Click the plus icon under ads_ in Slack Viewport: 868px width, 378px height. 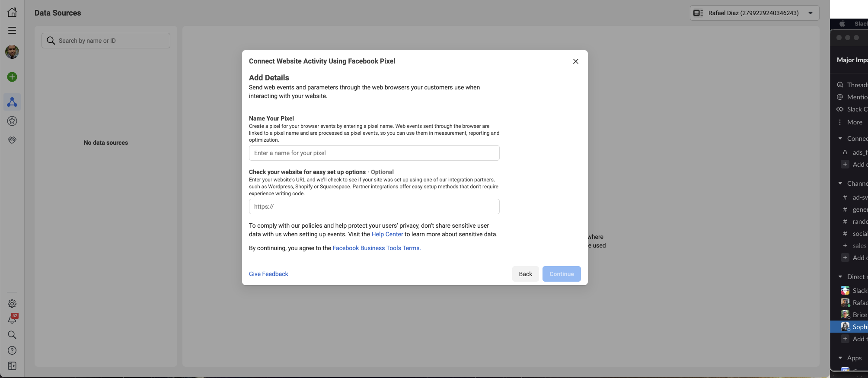[x=845, y=164]
